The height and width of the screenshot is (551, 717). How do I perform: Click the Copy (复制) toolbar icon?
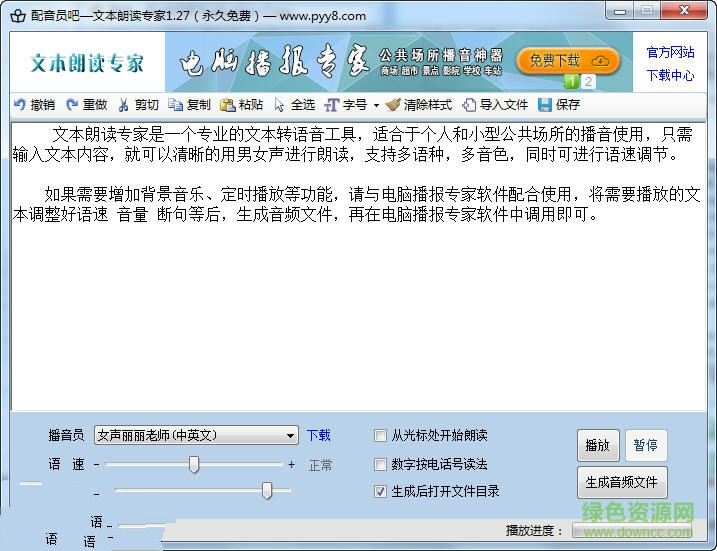click(x=176, y=105)
